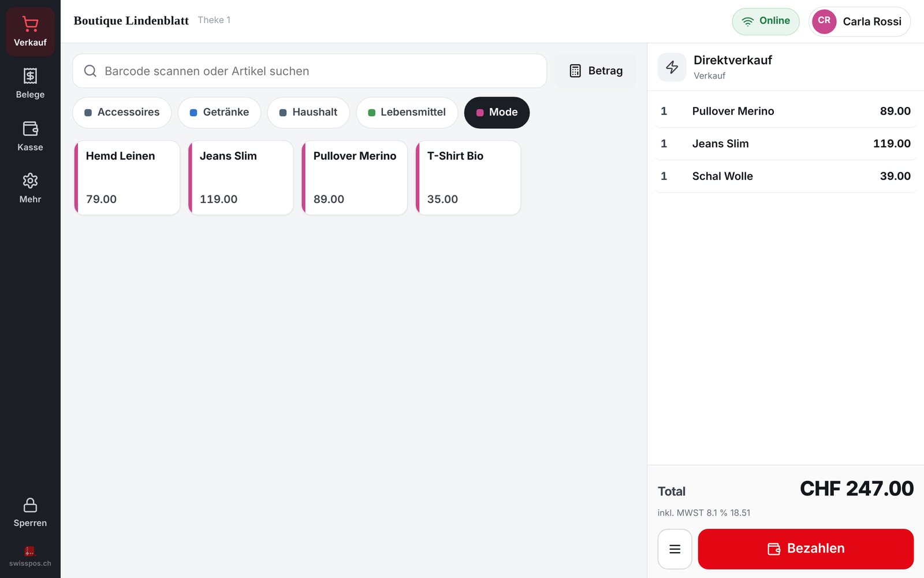Go to the Kasse cash register
924x578 pixels.
click(x=30, y=136)
